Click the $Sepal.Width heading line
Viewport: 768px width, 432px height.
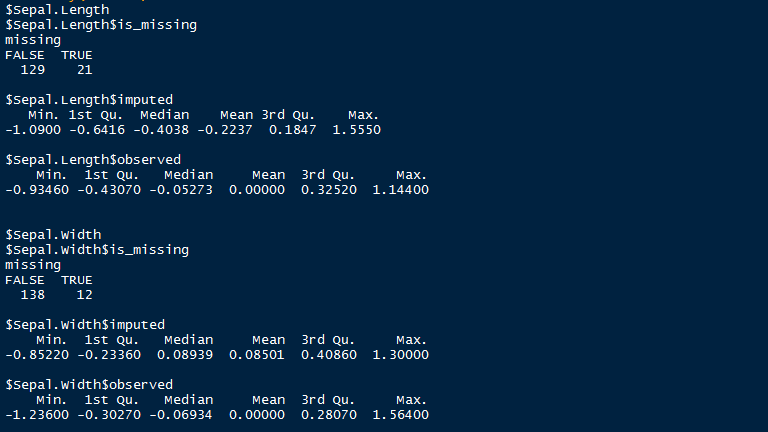pyautogui.click(x=53, y=234)
